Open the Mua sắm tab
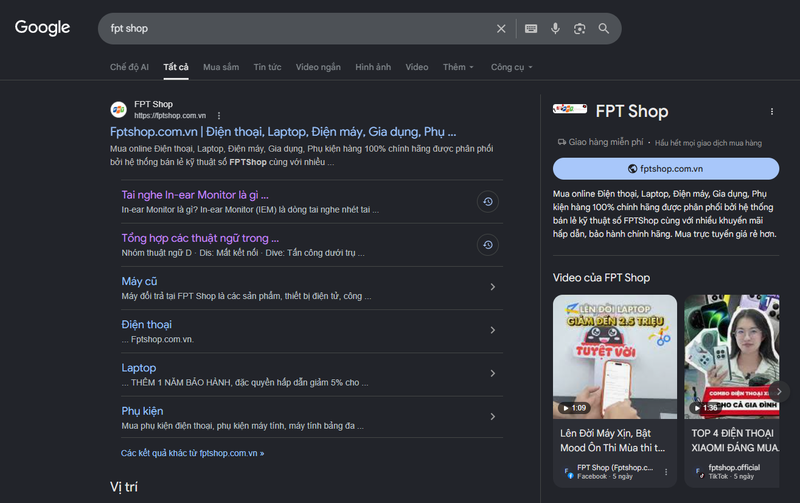The image size is (800, 503). click(221, 67)
